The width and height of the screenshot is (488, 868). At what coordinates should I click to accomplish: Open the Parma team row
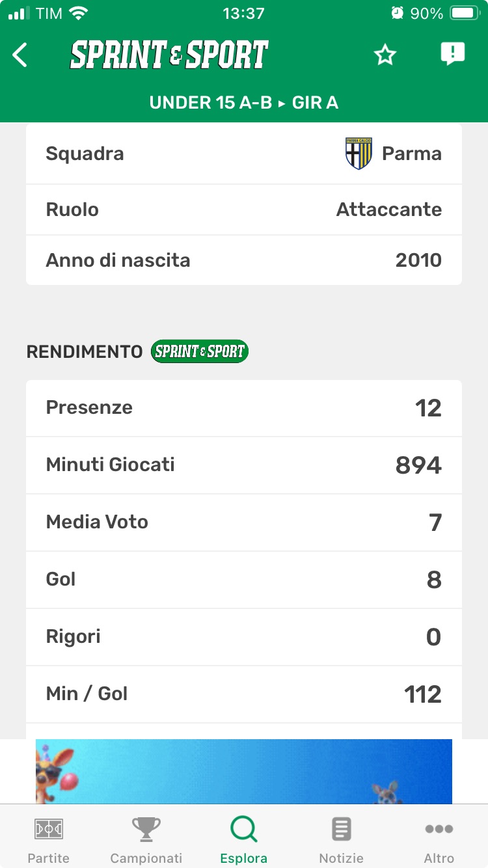(x=244, y=154)
